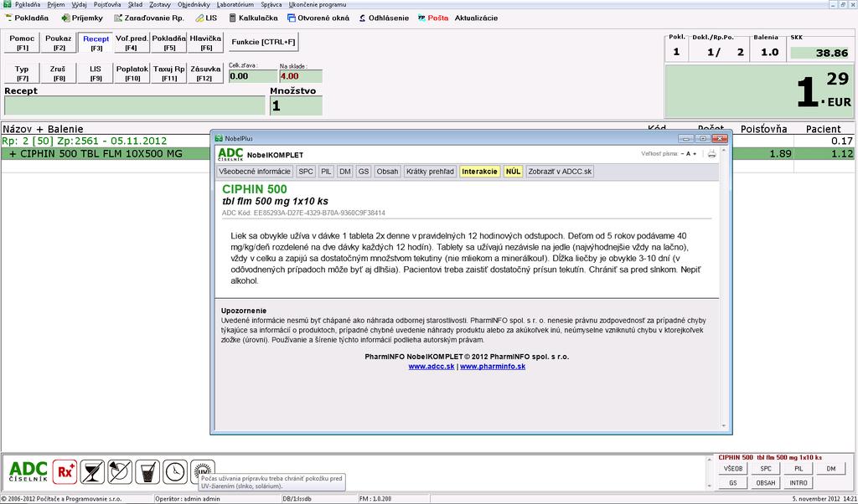The image size is (858, 504).
Task: Print the NobelKOMPLET drug information
Action: [711, 154]
